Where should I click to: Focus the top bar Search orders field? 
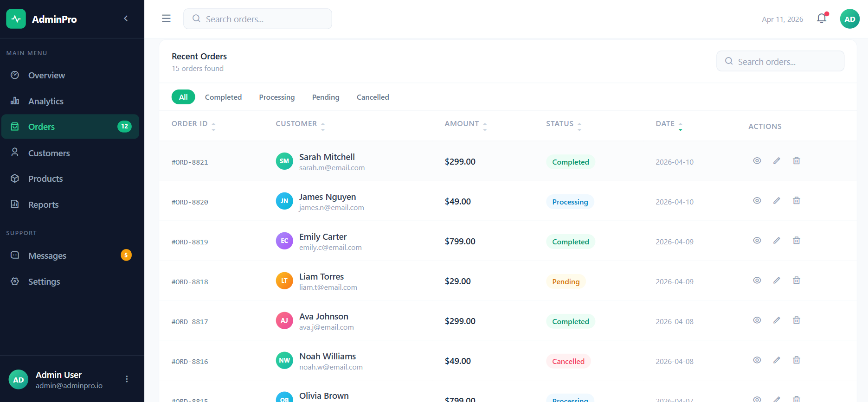pyautogui.click(x=257, y=19)
